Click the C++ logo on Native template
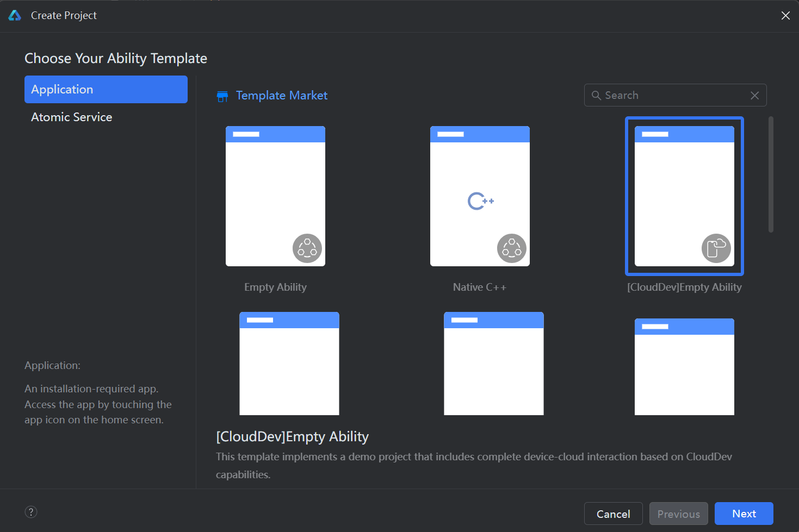The height and width of the screenshot is (532, 799). 481,201
